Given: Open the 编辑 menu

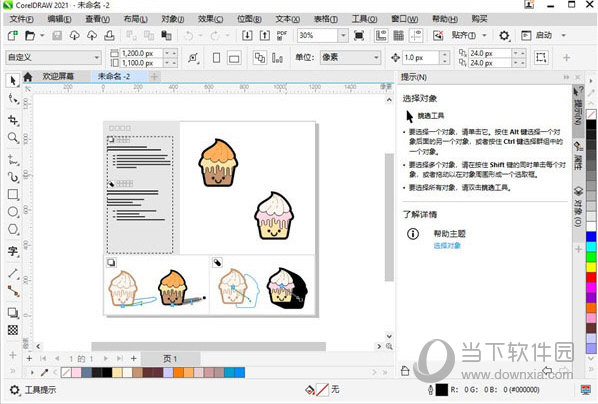Looking at the screenshot, I should pos(59,19).
